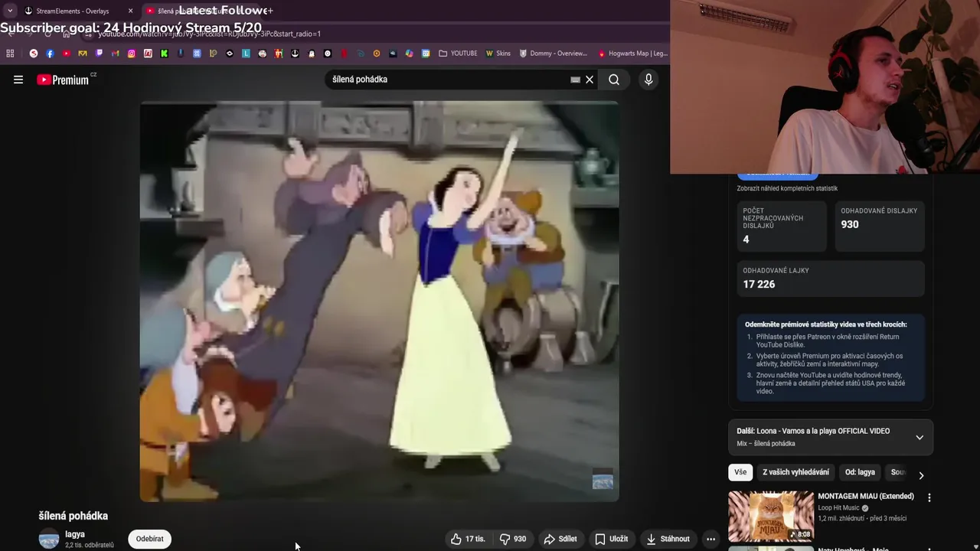This screenshot has height=551, width=980.
Task: Click the estimated dislikes 930 stat card
Action: click(x=879, y=227)
